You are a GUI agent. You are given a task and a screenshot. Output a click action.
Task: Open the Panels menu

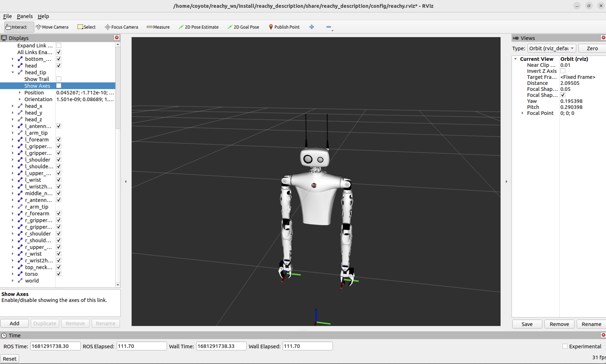pyautogui.click(x=25, y=16)
